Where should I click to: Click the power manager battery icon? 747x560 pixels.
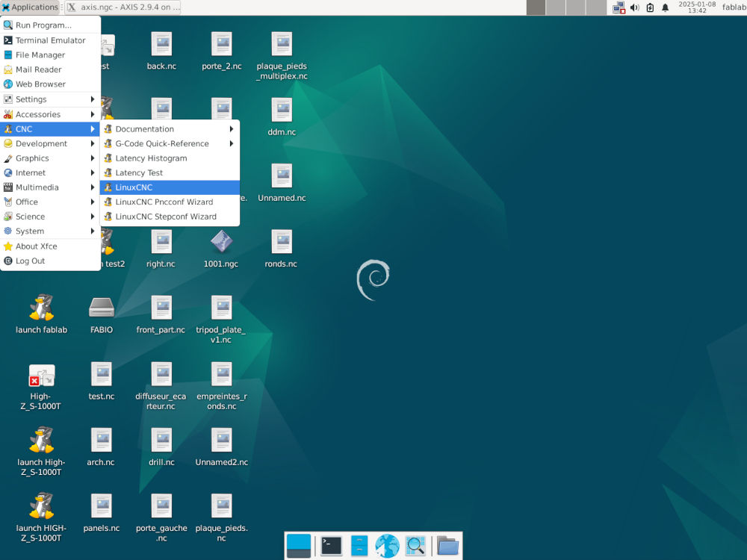pos(650,7)
